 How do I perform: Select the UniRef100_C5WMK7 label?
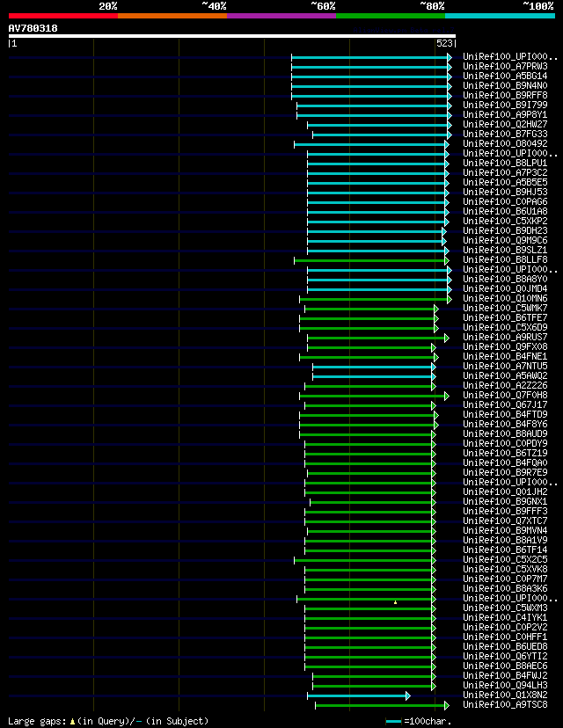click(505, 309)
